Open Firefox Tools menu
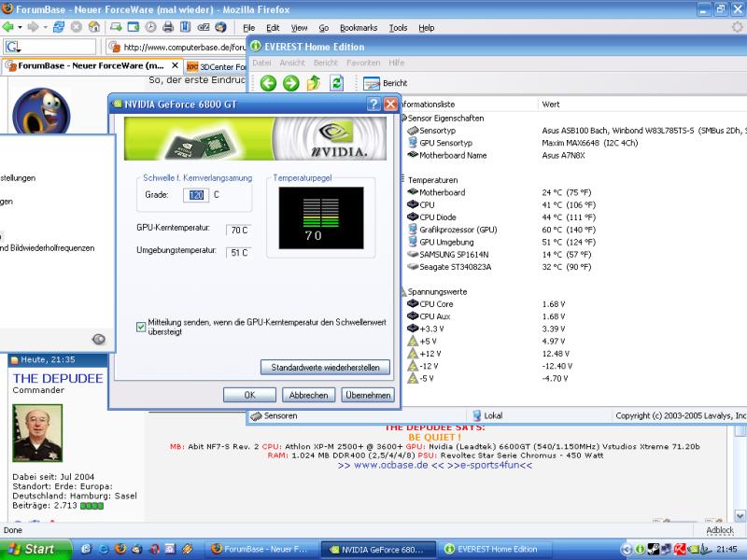The height and width of the screenshot is (560, 747). pos(398,28)
